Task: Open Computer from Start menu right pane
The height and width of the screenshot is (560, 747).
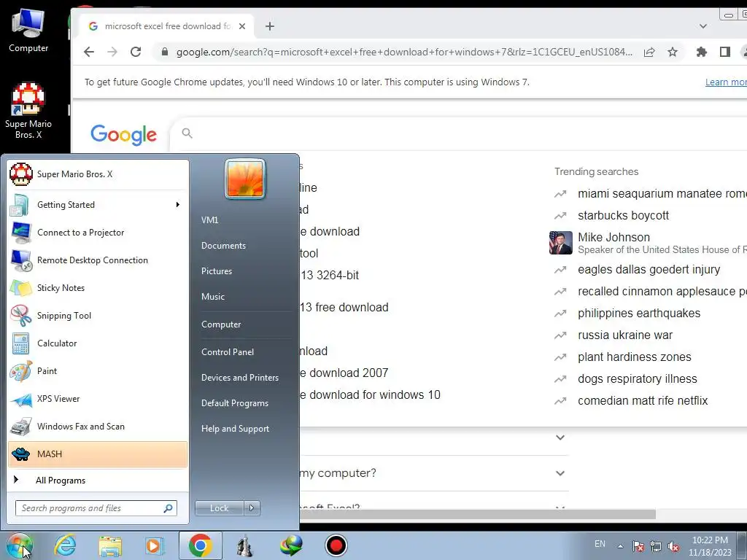Action: (x=221, y=324)
